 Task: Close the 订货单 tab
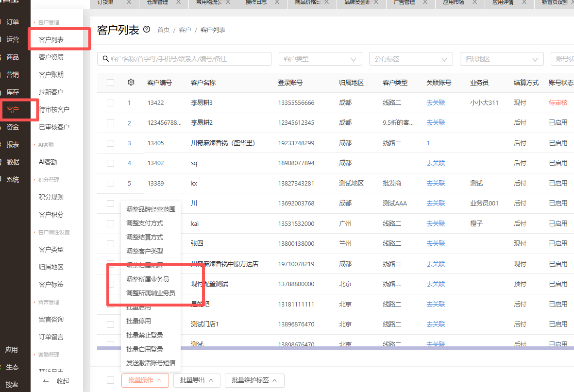click(x=129, y=2)
